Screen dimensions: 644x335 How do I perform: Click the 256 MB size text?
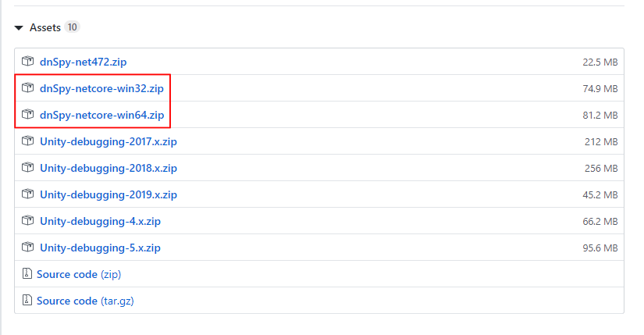click(601, 169)
